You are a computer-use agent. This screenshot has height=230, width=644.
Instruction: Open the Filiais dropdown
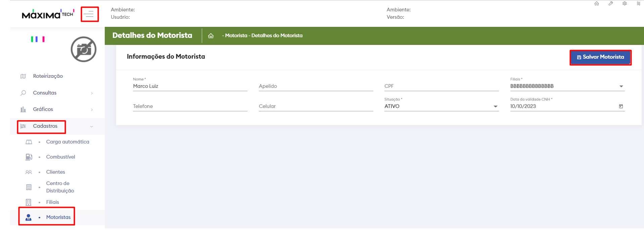(621, 87)
